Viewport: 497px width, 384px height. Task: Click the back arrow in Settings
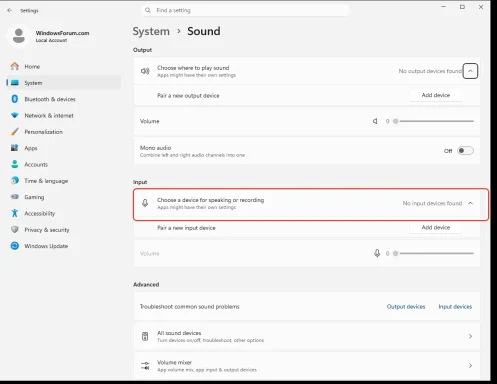[9, 10]
